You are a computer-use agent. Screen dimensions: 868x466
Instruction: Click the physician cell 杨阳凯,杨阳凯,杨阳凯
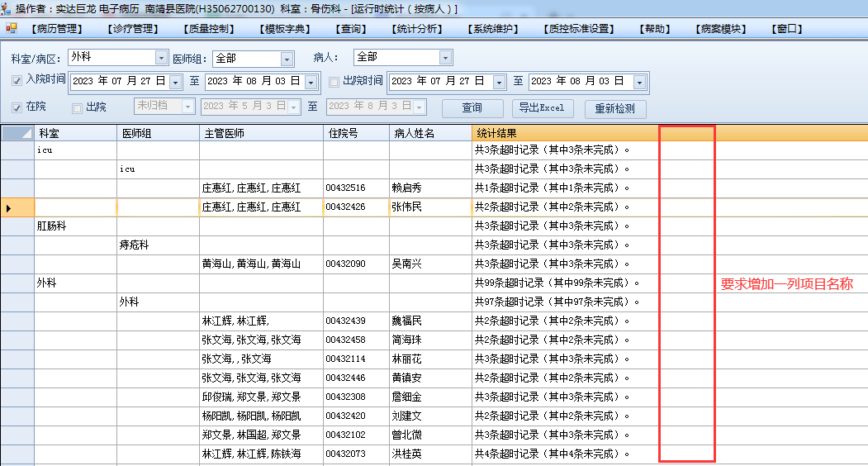pos(261,416)
